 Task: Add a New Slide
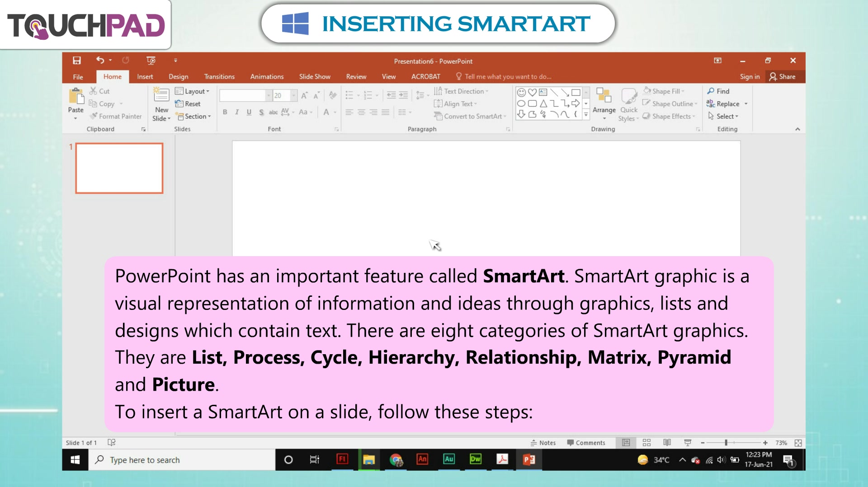click(x=161, y=104)
